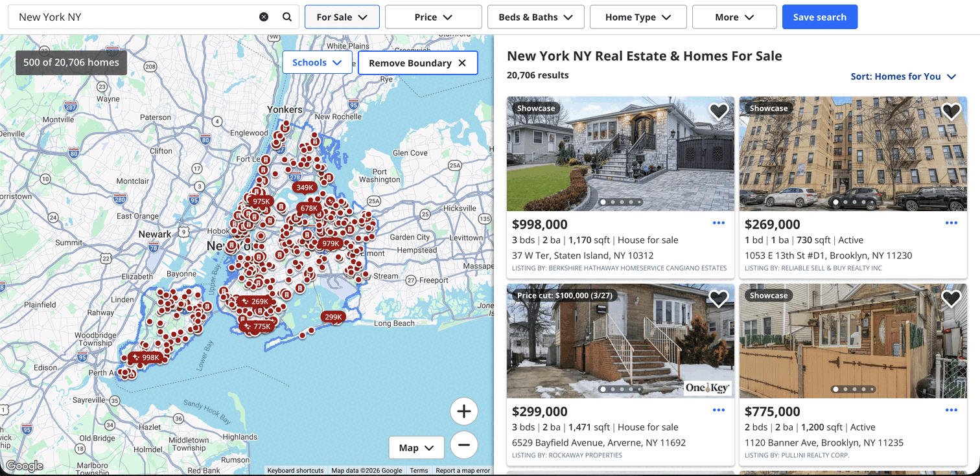
Task: Open more options for $775,000 listing
Action: click(951, 411)
